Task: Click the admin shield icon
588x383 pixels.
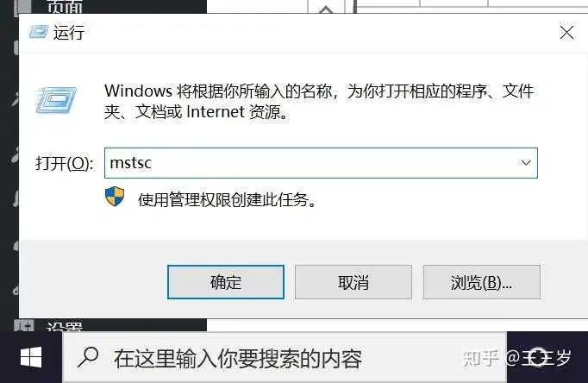Action: (x=115, y=197)
